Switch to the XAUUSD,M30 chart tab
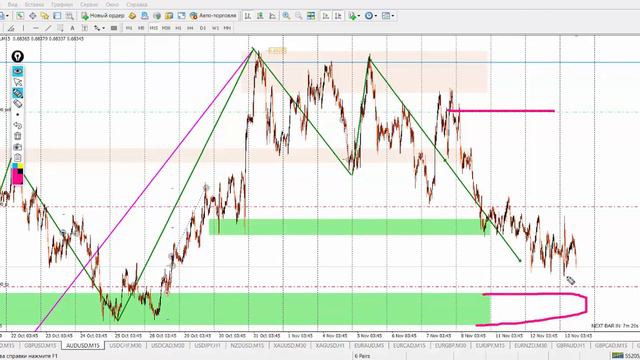Image resolution: width=640 pixels, height=360 pixels. coord(289,346)
